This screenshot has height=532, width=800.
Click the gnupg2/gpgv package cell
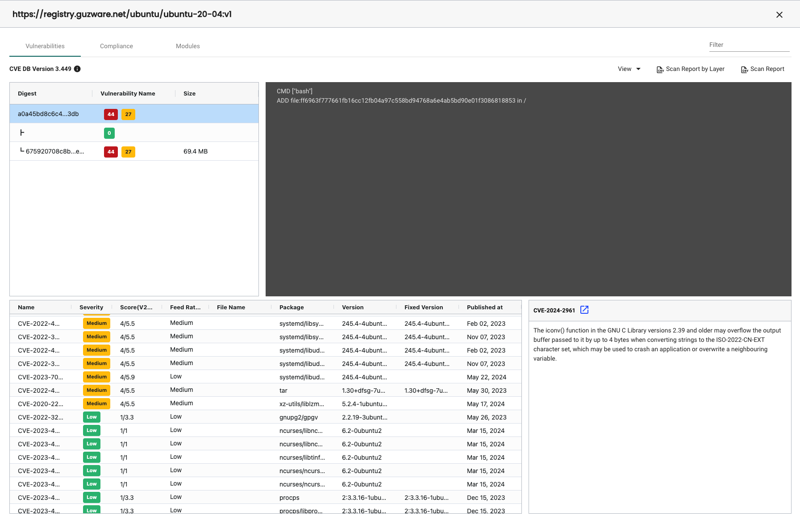click(299, 417)
